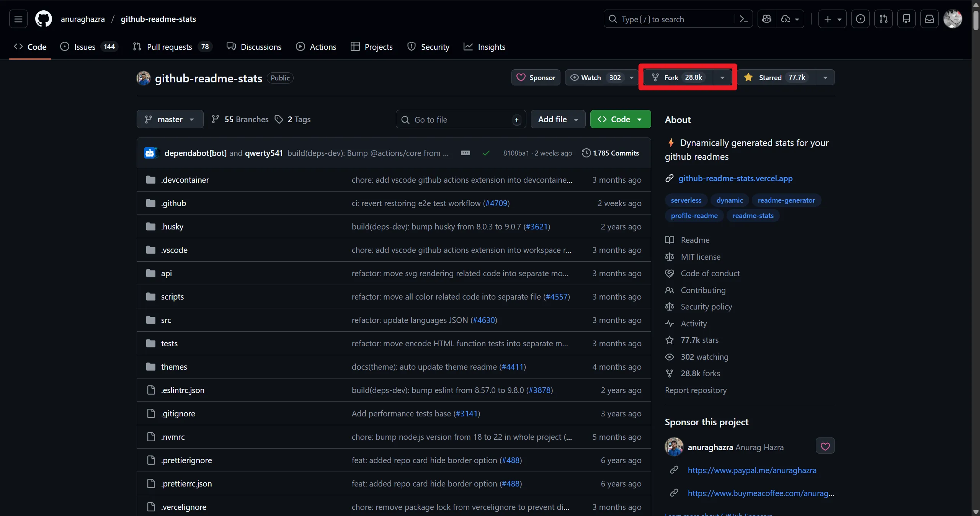
Task: Click the Go to file search field
Action: [x=459, y=119]
